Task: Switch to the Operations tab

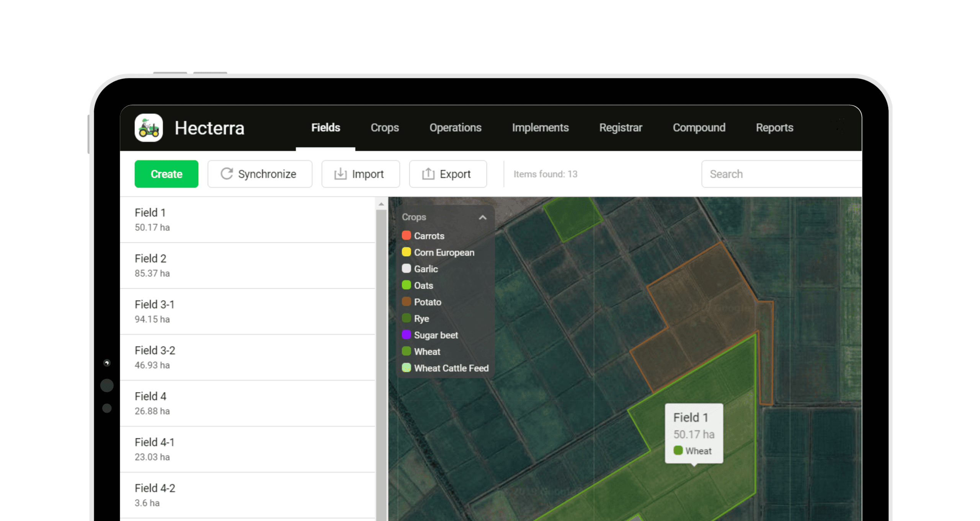Action: tap(455, 128)
